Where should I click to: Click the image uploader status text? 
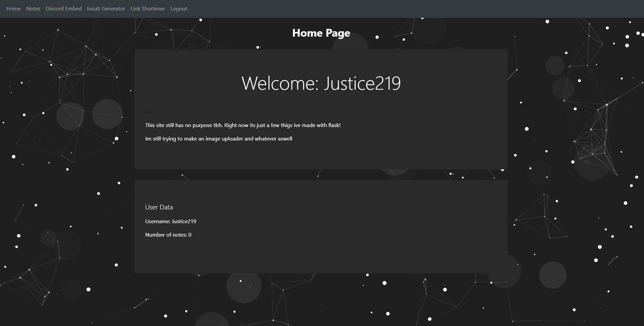[x=219, y=138]
